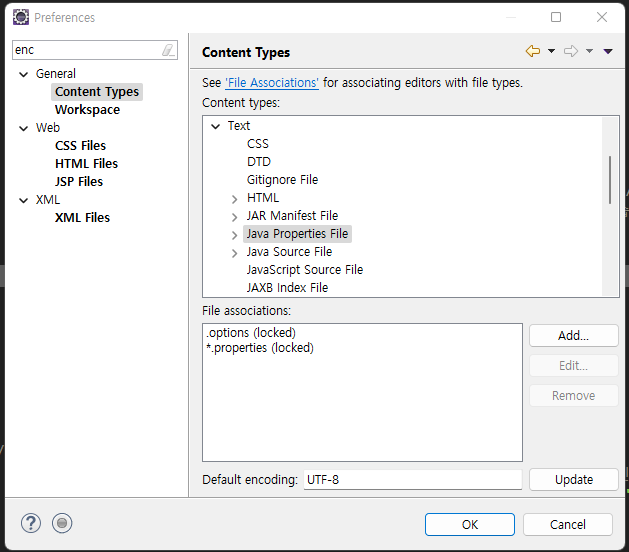Expand the Java Source File node
Viewport: 629px width, 552px height.
click(235, 253)
